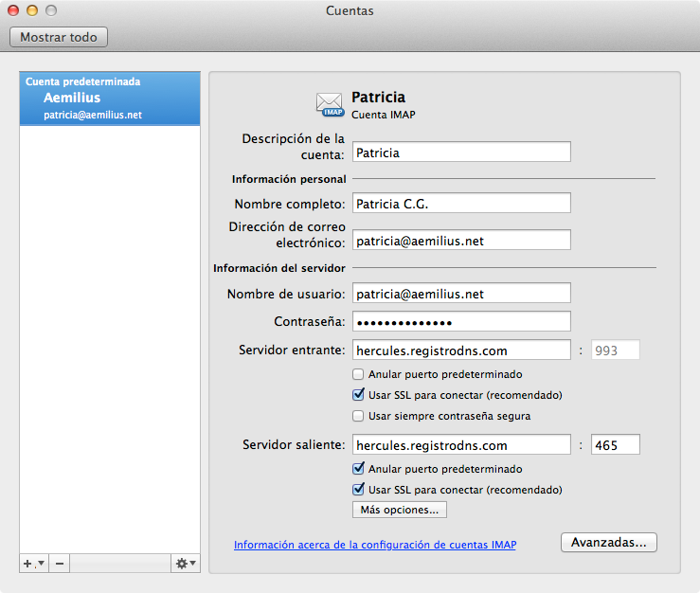Click the Contraseña password field
Screen dimensions: 700x593
461,321
